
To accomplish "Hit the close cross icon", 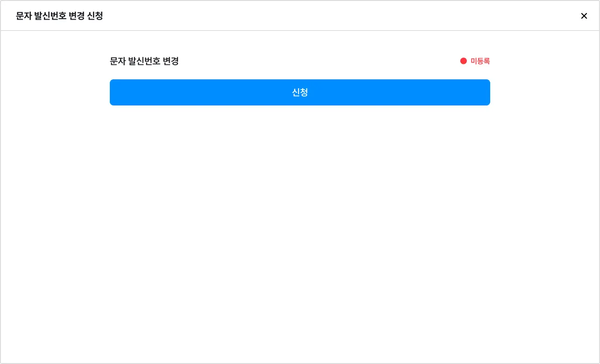I will point(584,16).
